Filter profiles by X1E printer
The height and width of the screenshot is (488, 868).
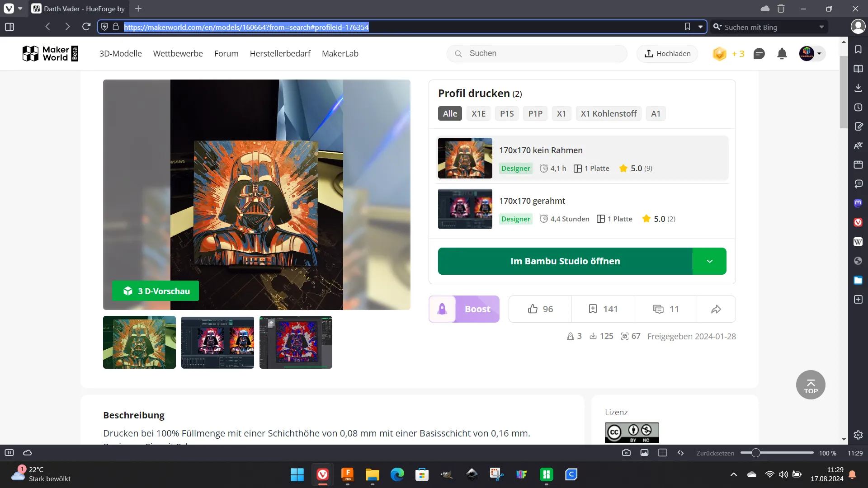tap(478, 113)
